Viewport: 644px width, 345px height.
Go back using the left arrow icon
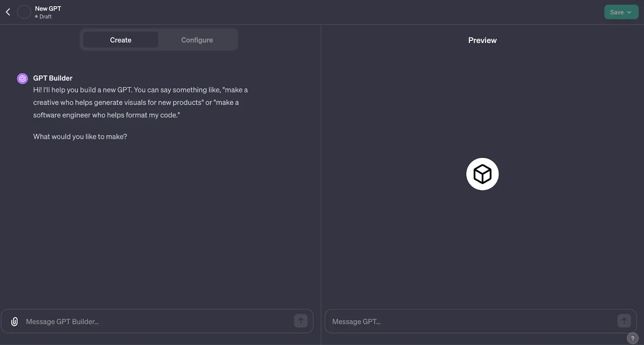click(x=8, y=12)
